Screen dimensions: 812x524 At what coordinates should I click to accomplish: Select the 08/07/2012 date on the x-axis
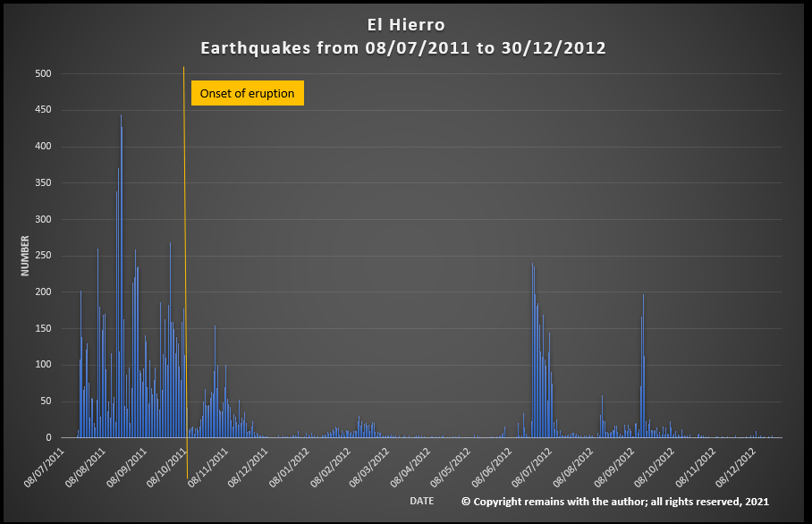pos(533,460)
